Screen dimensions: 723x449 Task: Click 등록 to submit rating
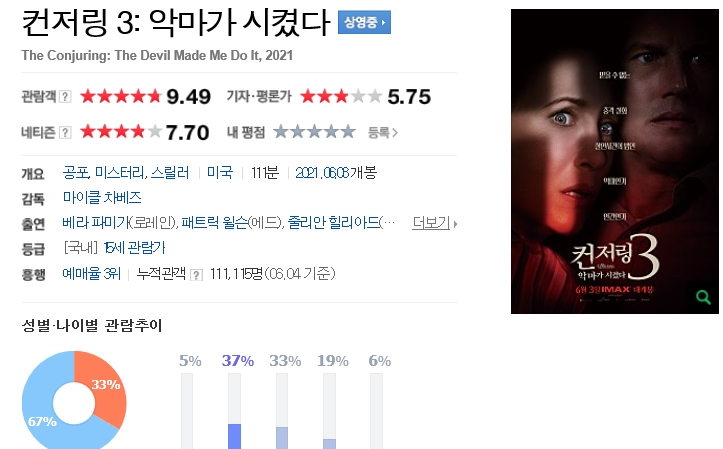click(382, 133)
